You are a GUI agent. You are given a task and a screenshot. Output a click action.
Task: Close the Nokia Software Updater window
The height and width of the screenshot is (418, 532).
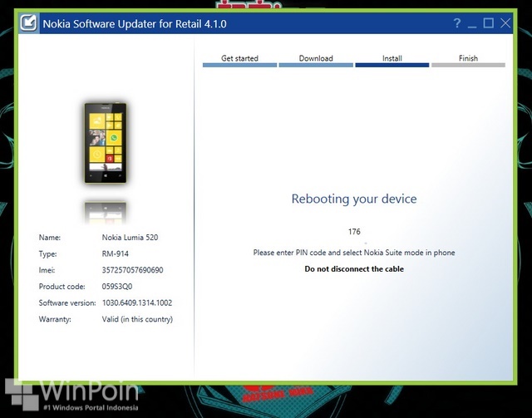[x=505, y=23]
